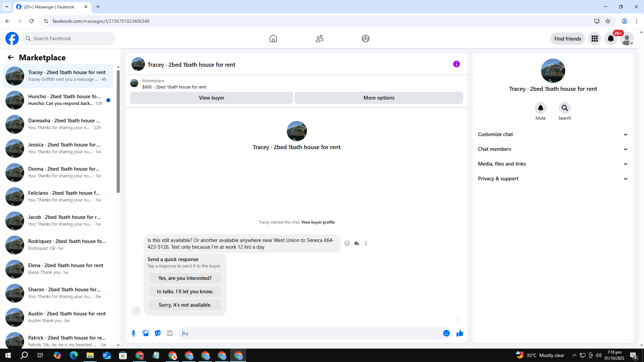The height and width of the screenshot is (362, 644).
Task: Open the notifications bell
Action: (x=611, y=39)
